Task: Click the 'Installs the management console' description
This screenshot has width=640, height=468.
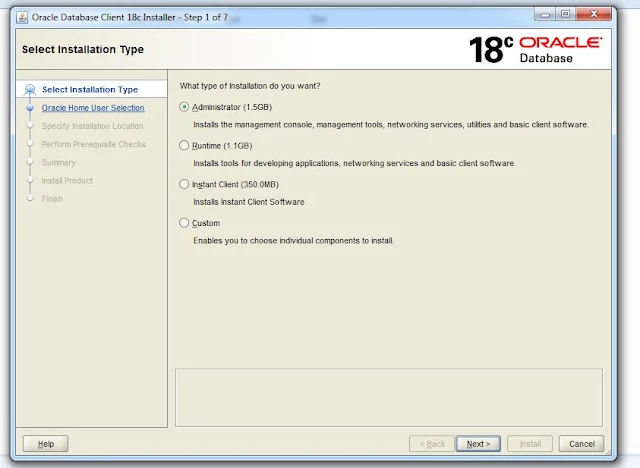Action: (x=391, y=124)
